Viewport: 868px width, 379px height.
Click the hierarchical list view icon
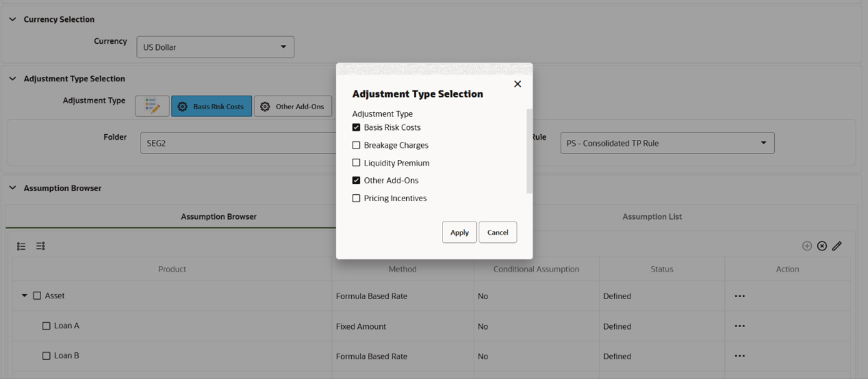tap(21, 245)
